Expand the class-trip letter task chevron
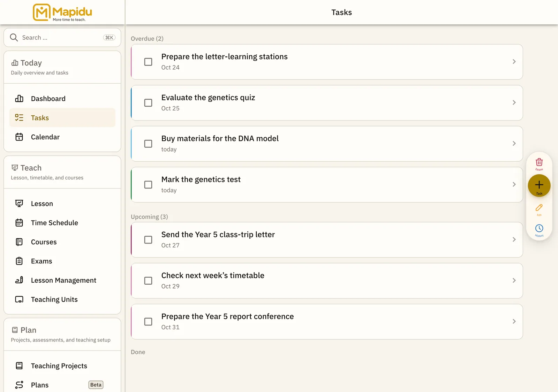The height and width of the screenshot is (392, 558). 514,239
